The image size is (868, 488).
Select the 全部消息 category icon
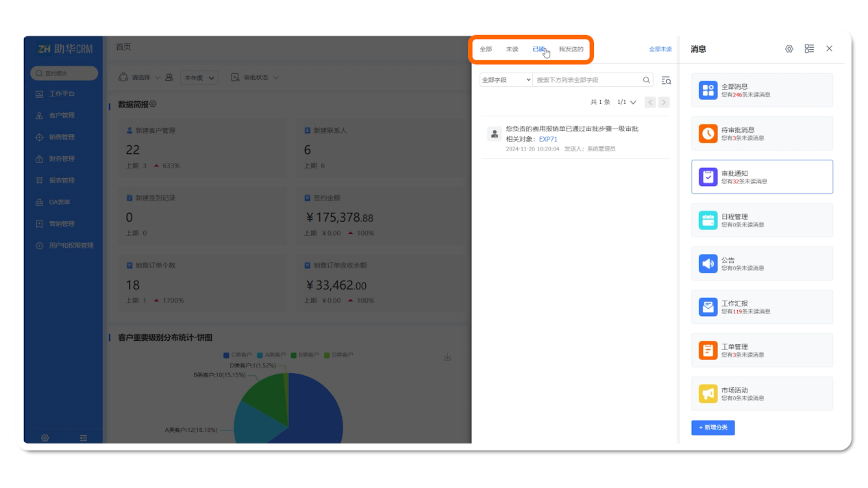[x=708, y=90]
